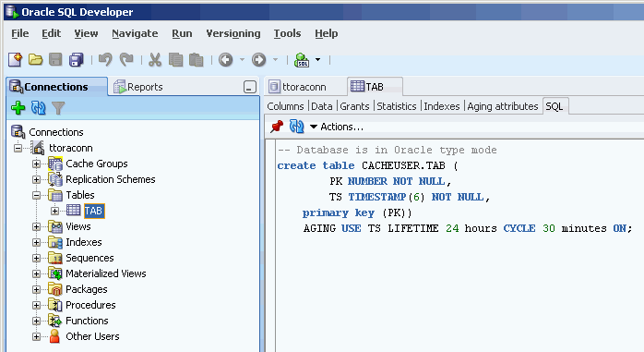Click the Save All toolbar icon
Screen dimensions: 644x352
pos(76,60)
